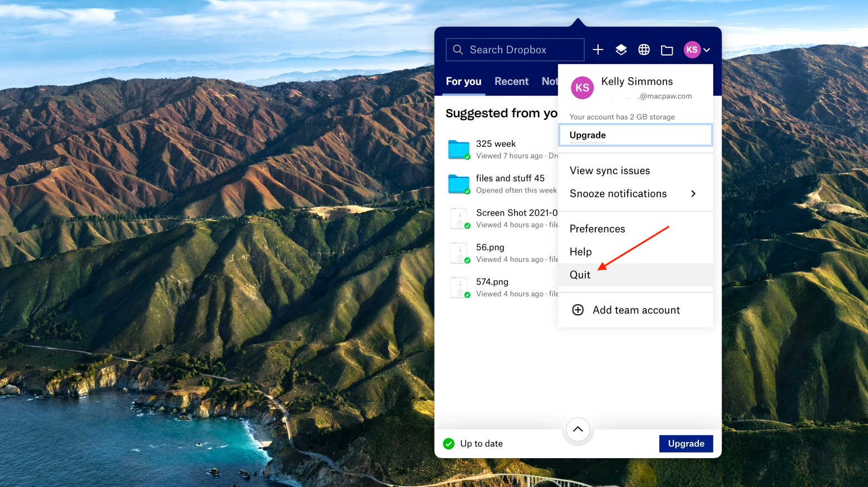The image size is (868, 487).
Task: Open Preferences from account menu
Action: (x=597, y=229)
